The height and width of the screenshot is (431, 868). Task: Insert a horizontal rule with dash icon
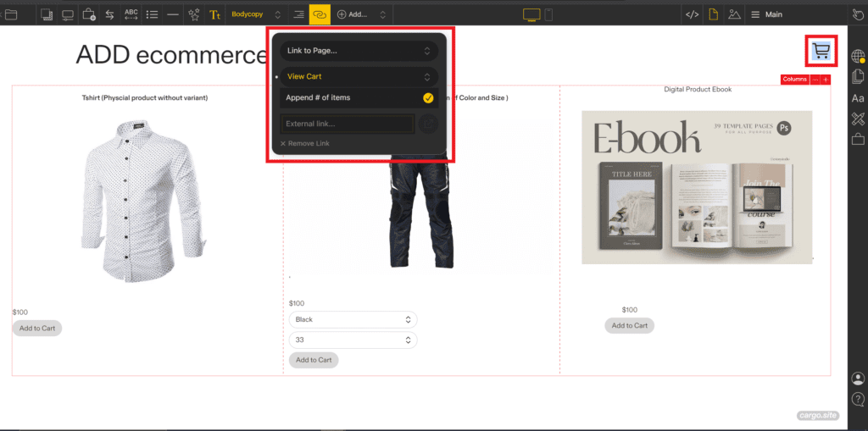[x=173, y=15]
